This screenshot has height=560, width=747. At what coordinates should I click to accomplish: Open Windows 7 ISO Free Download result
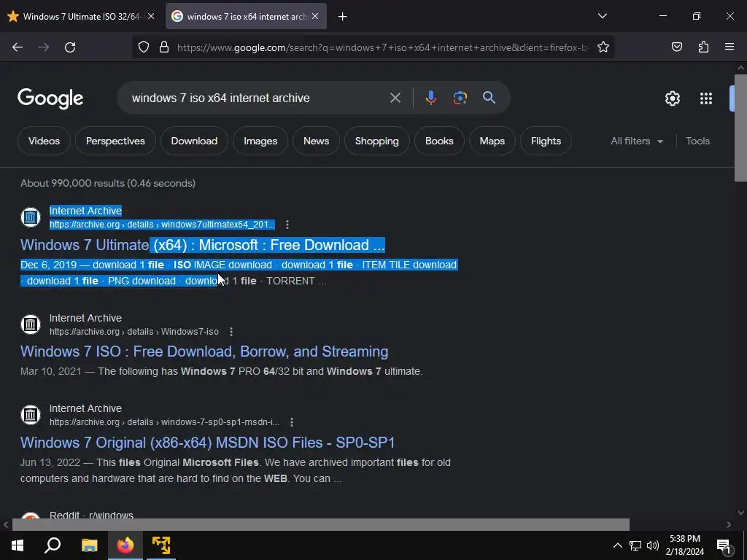[x=204, y=351]
